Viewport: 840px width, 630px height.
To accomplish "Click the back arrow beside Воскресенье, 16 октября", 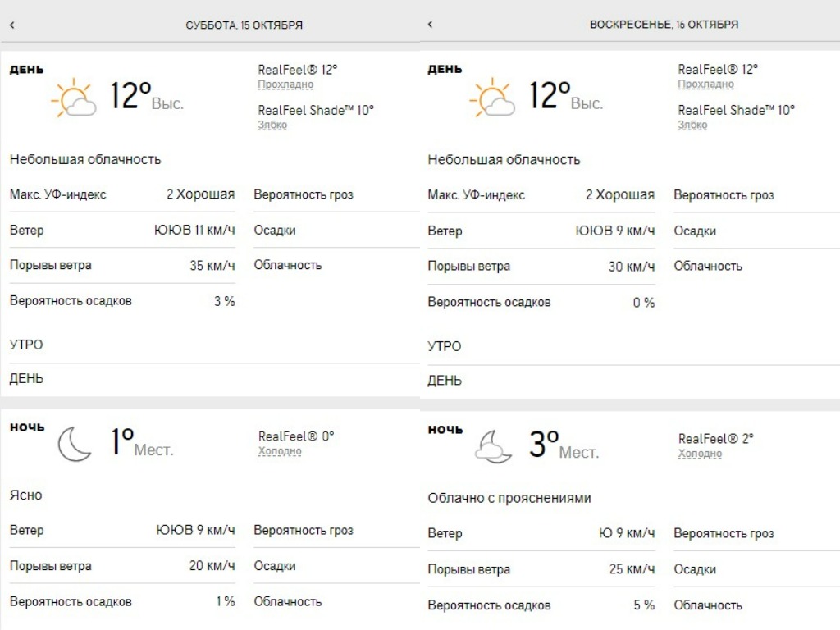I will tap(430, 25).
